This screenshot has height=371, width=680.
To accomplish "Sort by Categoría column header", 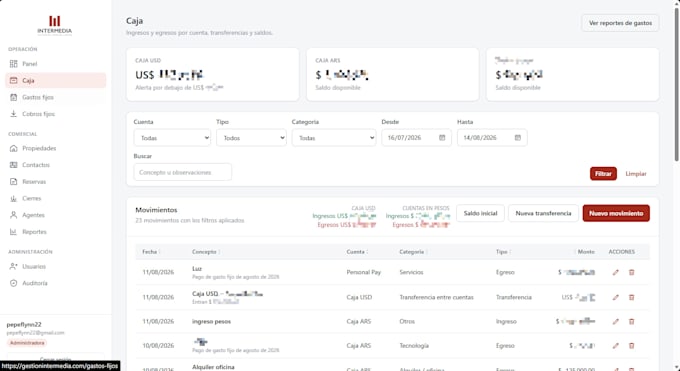I will [413, 252].
